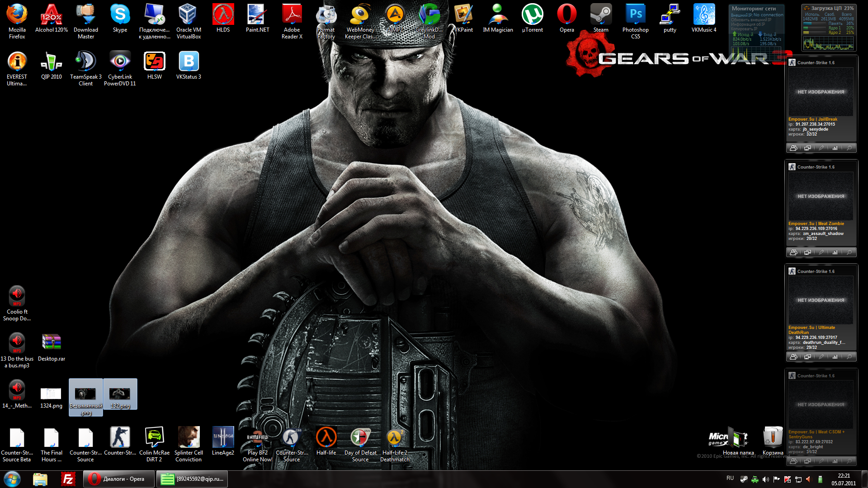Click the Обновить внешний IP link
The width and height of the screenshot is (868, 488).
click(751, 20)
